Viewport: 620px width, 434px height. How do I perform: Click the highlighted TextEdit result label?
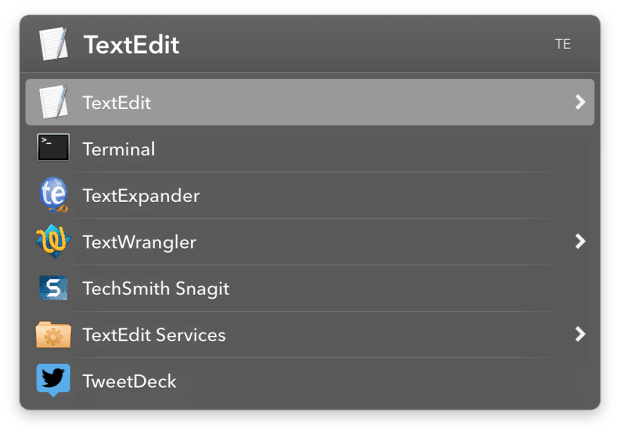[117, 102]
